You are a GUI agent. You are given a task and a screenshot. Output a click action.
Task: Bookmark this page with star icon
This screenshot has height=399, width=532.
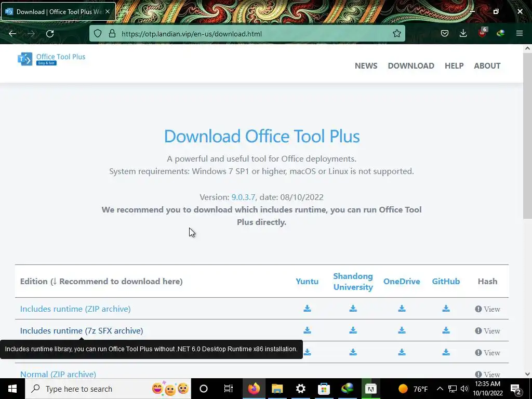coord(396,33)
